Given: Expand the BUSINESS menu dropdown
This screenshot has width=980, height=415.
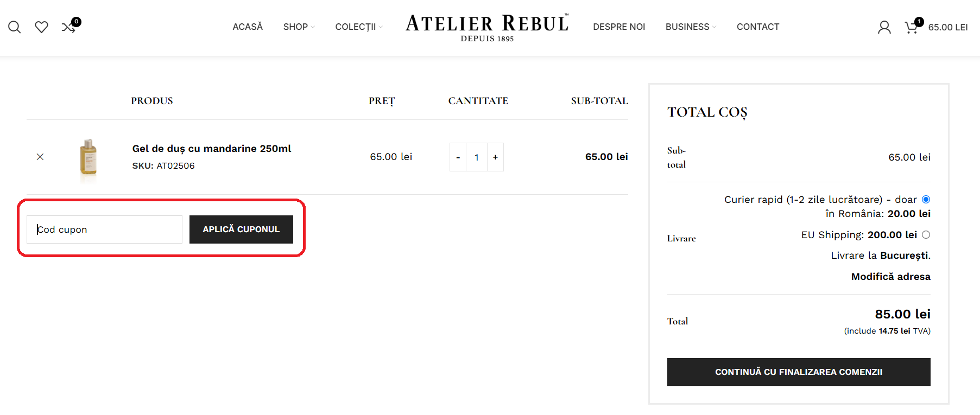Looking at the screenshot, I should (x=691, y=27).
